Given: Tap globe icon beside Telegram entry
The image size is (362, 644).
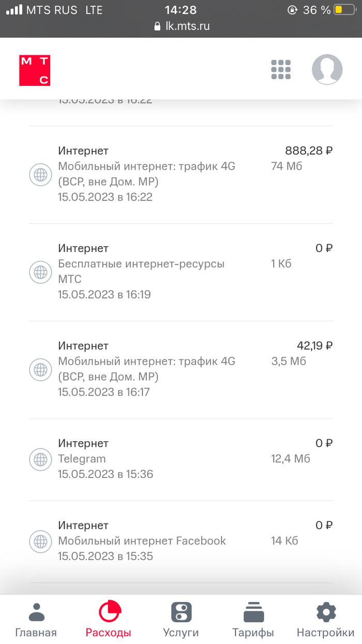Looking at the screenshot, I should point(40,459).
